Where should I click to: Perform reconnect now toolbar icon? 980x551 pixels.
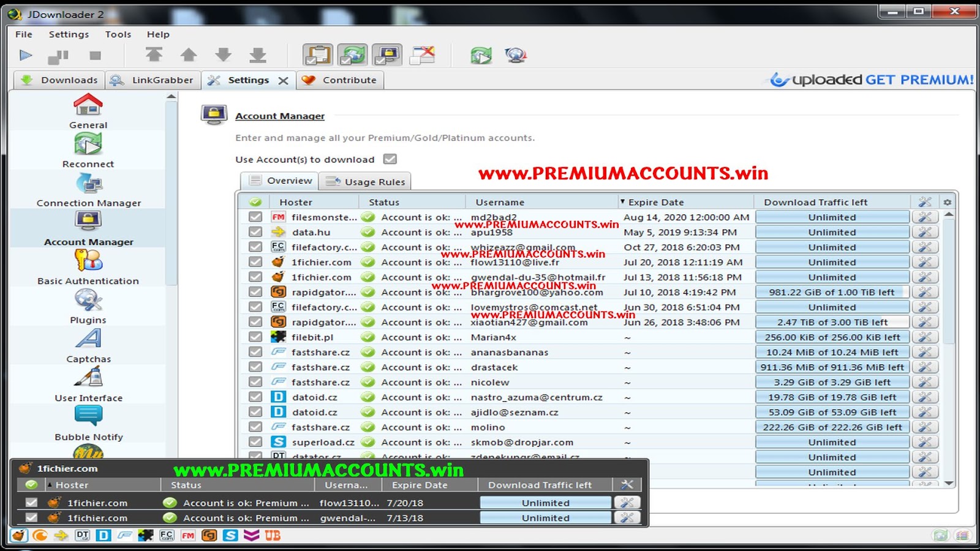(481, 56)
